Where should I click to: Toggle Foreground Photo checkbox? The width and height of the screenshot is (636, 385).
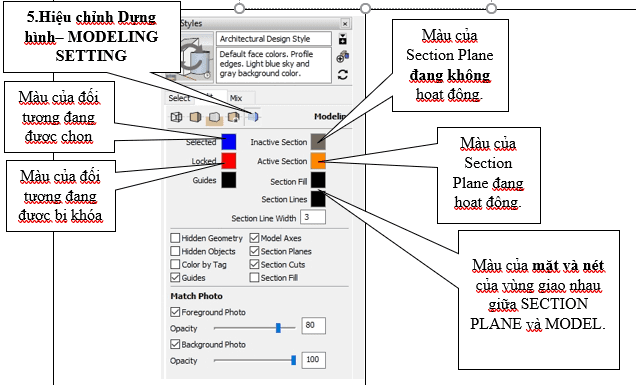175,312
